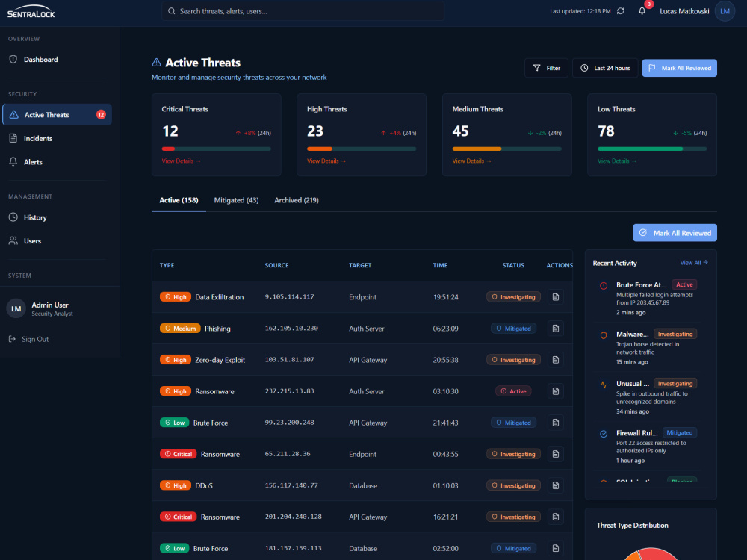This screenshot has width=747, height=560.
Task: Click View All in Recent Activity
Action: point(694,262)
